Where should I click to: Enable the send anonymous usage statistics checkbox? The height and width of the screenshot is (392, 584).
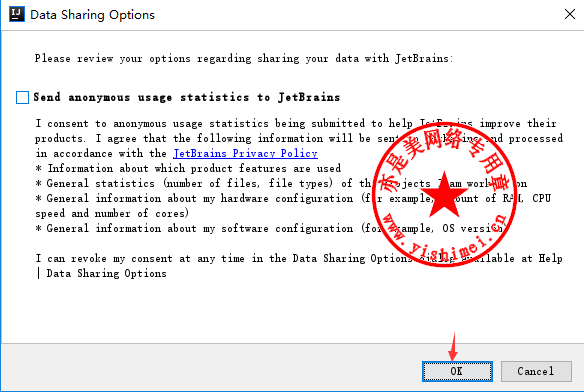tap(22, 97)
